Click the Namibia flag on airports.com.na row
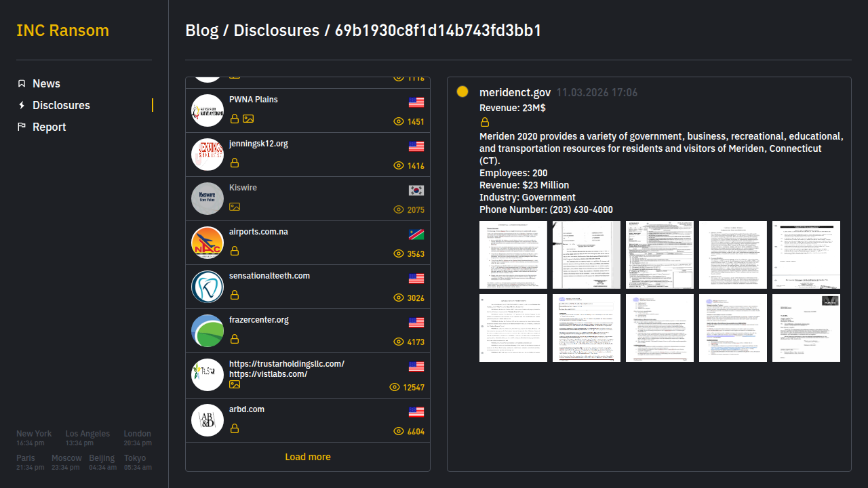This screenshot has height=488, width=868. pyautogui.click(x=416, y=235)
